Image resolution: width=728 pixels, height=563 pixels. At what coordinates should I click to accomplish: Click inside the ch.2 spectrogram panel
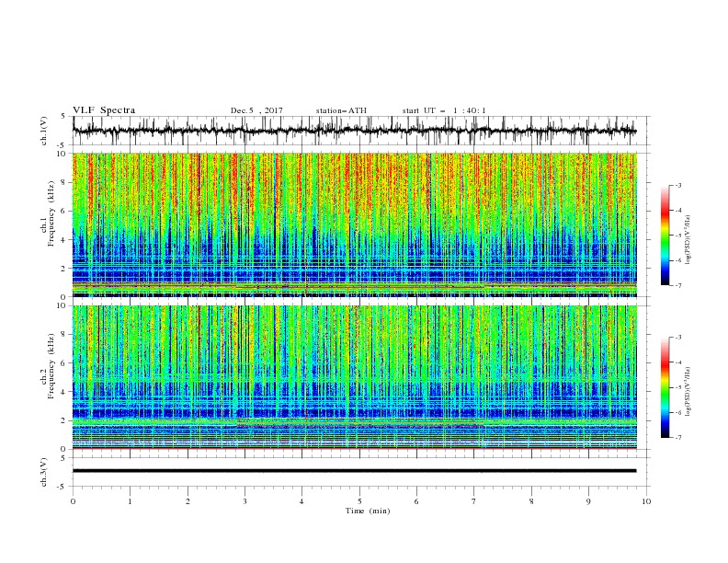click(x=354, y=377)
